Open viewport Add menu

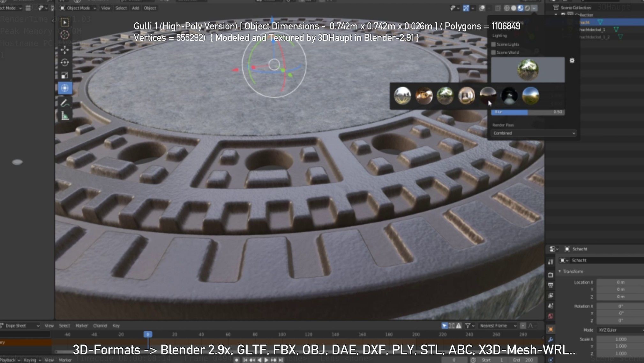[136, 8]
